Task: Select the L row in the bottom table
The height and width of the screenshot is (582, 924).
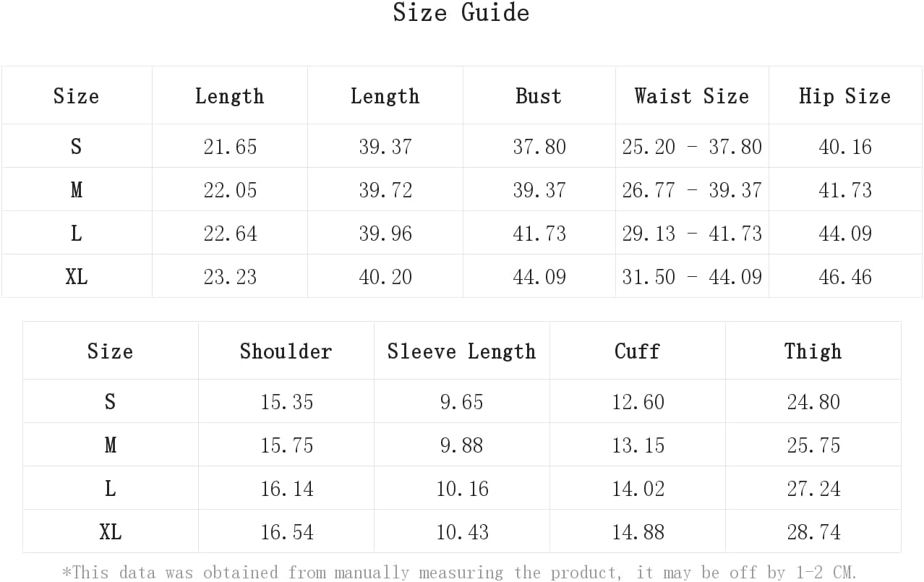Action: pos(462,488)
